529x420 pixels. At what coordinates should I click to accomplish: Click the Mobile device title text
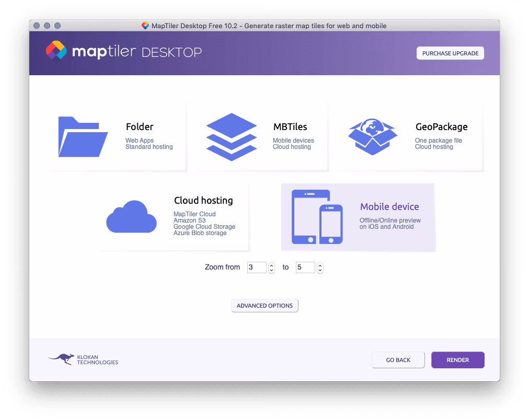click(389, 207)
